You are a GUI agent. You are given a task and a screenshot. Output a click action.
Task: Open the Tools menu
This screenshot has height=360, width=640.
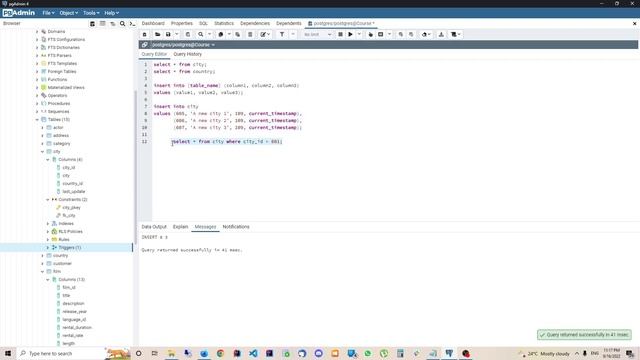tap(91, 13)
